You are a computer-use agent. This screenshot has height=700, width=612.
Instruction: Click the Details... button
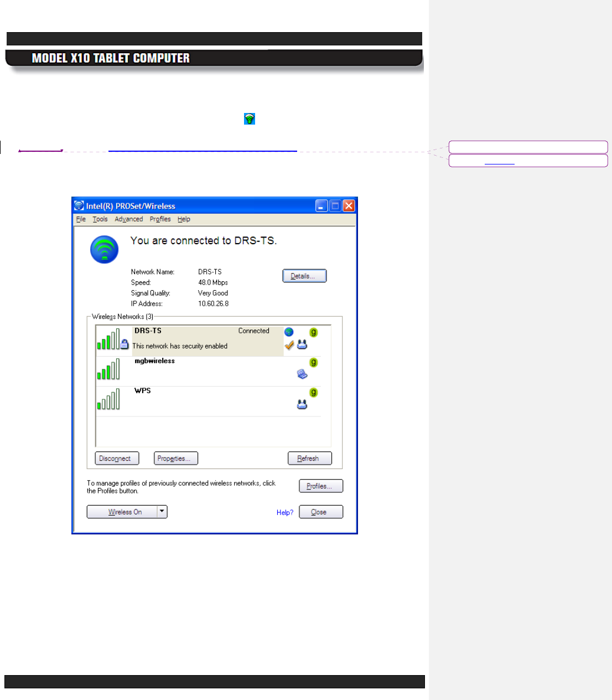point(304,276)
